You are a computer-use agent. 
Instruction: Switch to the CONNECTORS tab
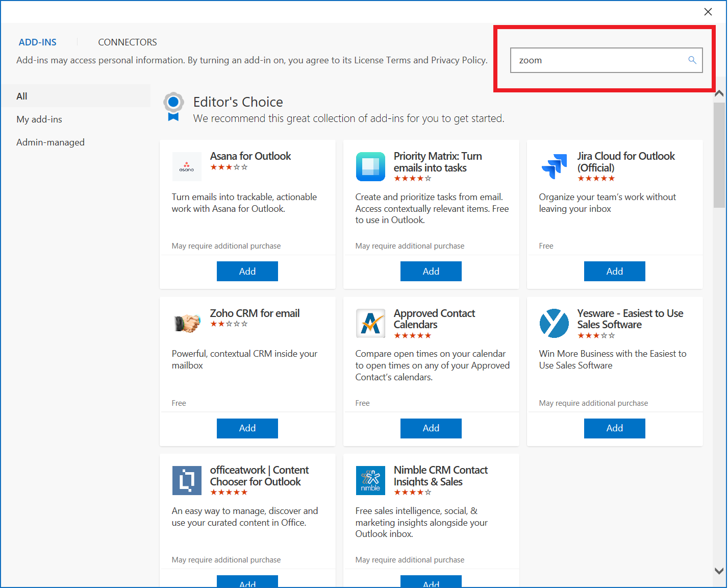128,42
